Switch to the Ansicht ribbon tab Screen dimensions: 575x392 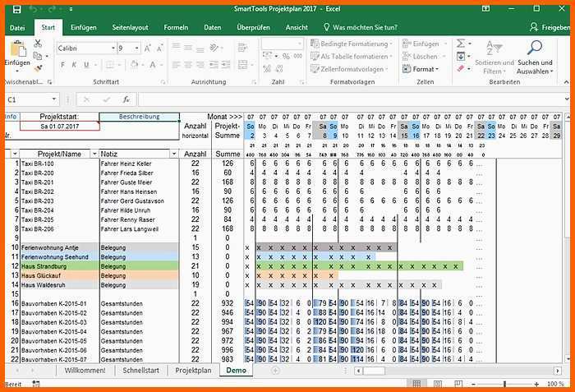pyautogui.click(x=297, y=27)
